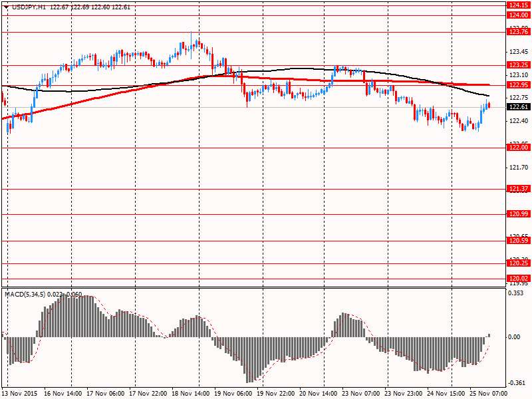
Task: Select the current price marker 122.61
Action: tap(518, 107)
